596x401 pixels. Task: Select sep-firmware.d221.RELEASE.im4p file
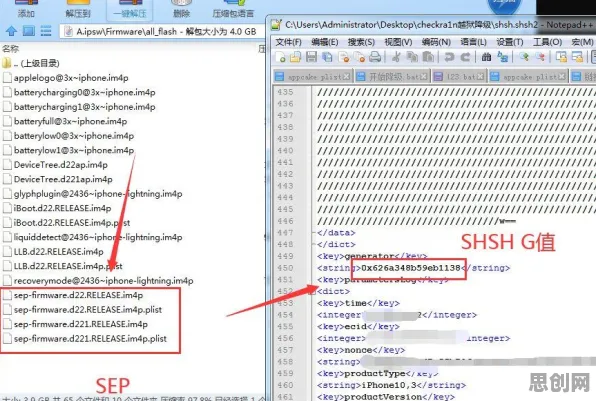(75, 324)
